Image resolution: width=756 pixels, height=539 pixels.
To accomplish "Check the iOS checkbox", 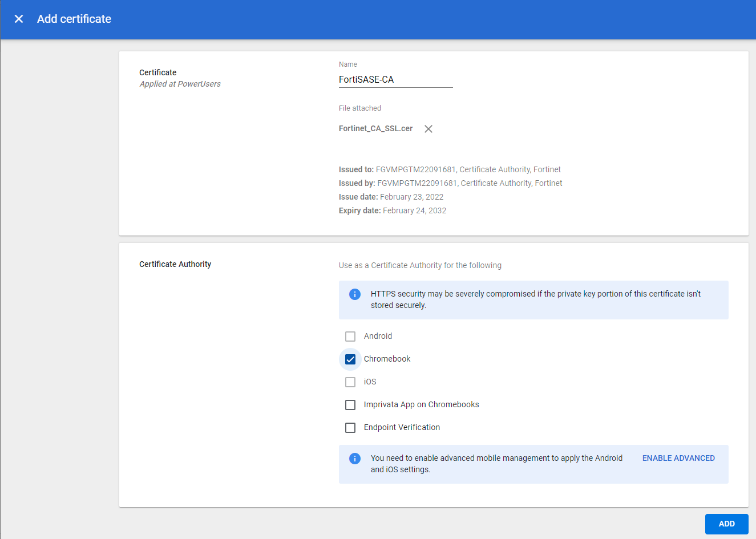I will click(x=350, y=382).
